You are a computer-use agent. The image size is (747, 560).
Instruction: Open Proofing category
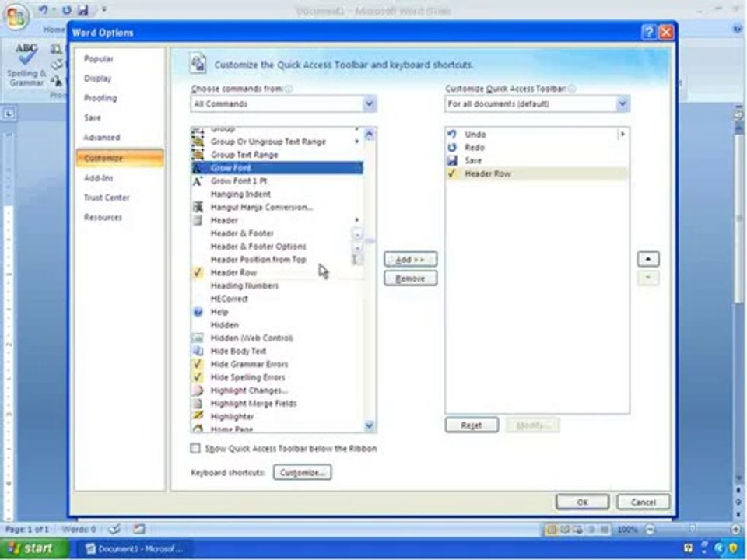pyautogui.click(x=100, y=98)
